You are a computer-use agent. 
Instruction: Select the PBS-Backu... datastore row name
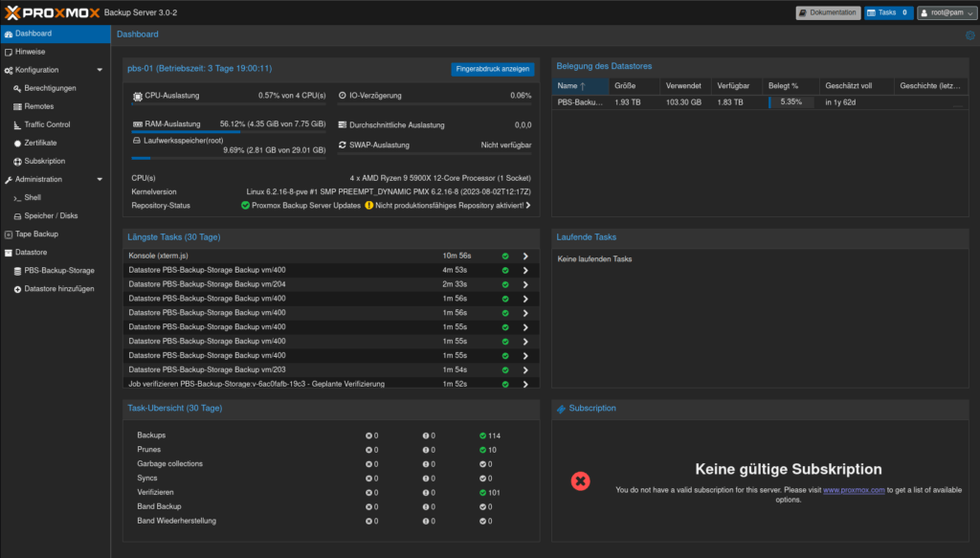click(x=580, y=102)
